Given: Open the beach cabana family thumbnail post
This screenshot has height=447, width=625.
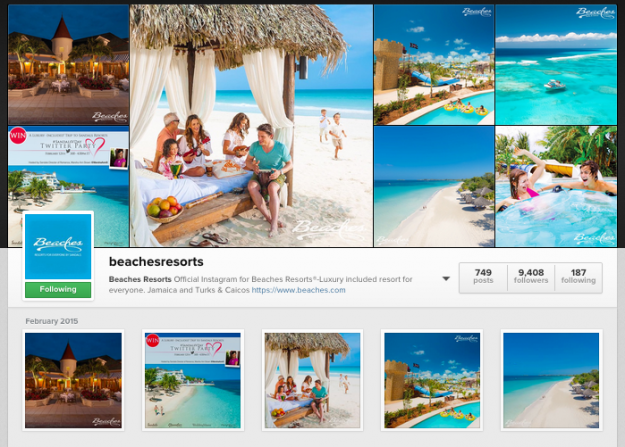Looking at the screenshot, I should click(312, 380).
